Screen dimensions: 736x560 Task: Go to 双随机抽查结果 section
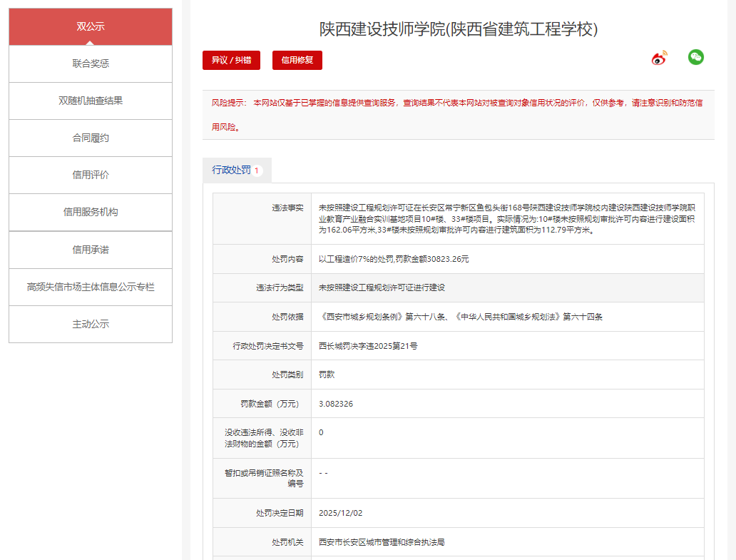tap(91, 101)
